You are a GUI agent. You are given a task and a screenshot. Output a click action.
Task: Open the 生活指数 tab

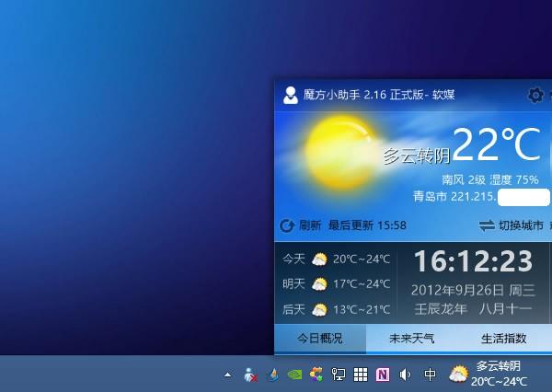pyautogui.click(x=504, y=339)
